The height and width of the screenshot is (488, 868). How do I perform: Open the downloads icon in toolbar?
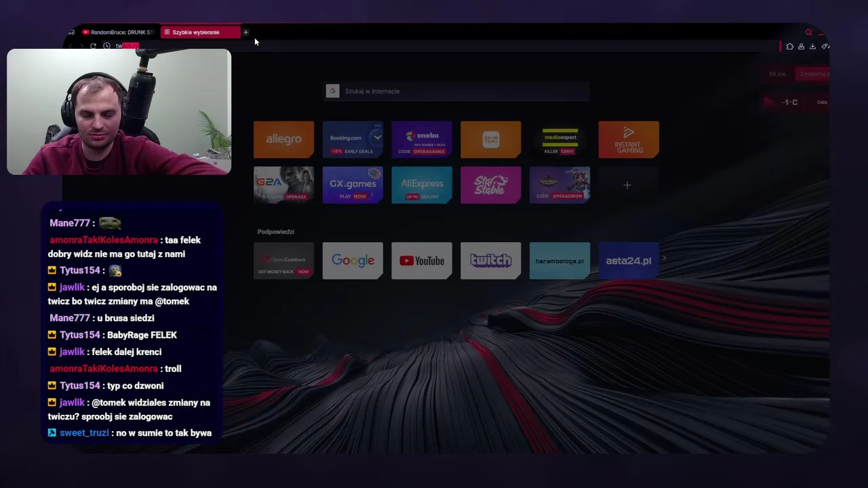tap(812, 46)
